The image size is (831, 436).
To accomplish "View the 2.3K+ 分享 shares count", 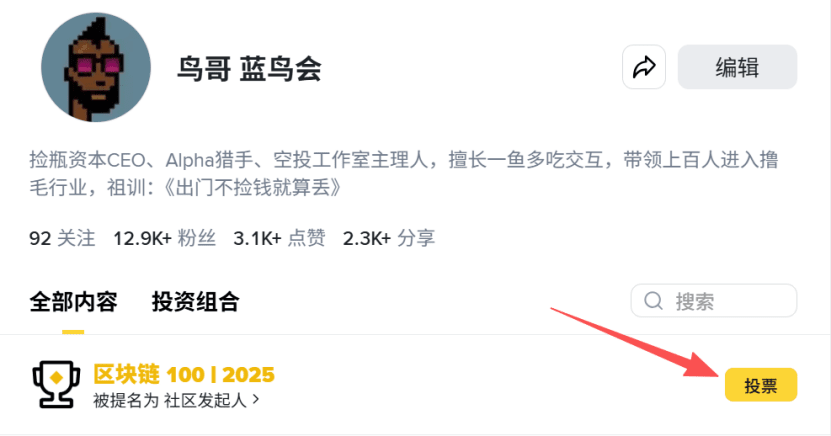I will click(389, 238).
